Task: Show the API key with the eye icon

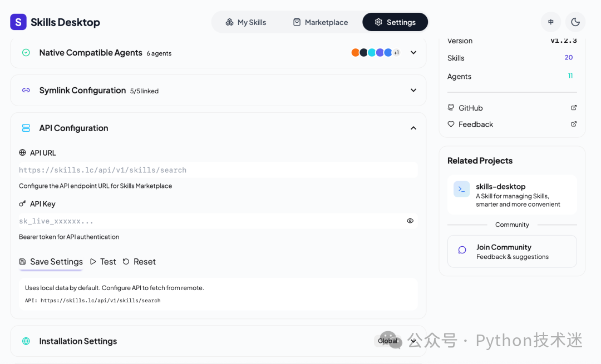Action: tap(410, 221)
